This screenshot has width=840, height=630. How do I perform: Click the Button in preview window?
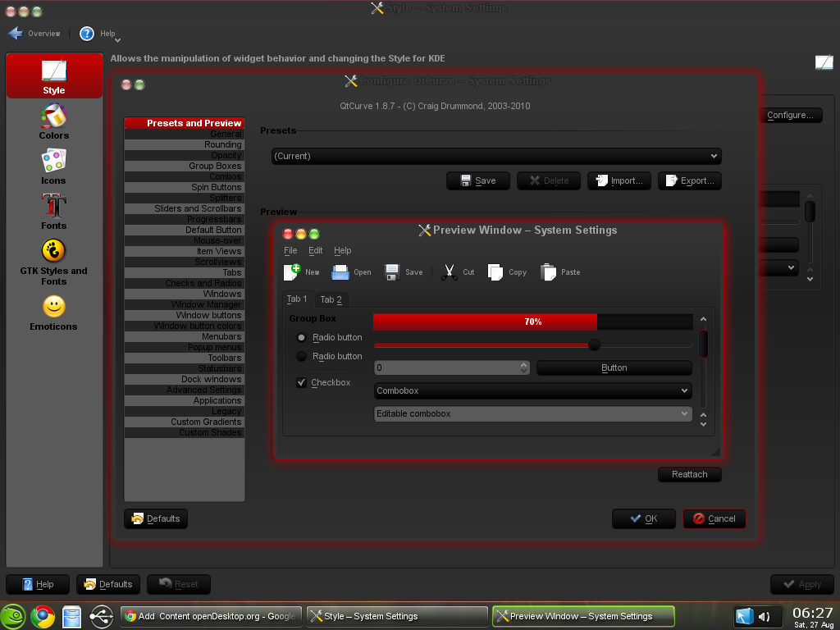614,367
